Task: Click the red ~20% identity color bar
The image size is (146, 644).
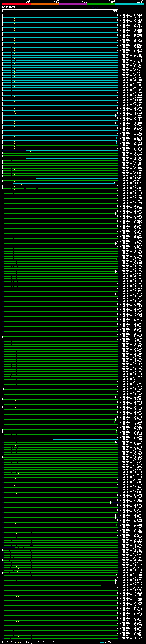Action: pyautogui.click(x=16, y=4)
